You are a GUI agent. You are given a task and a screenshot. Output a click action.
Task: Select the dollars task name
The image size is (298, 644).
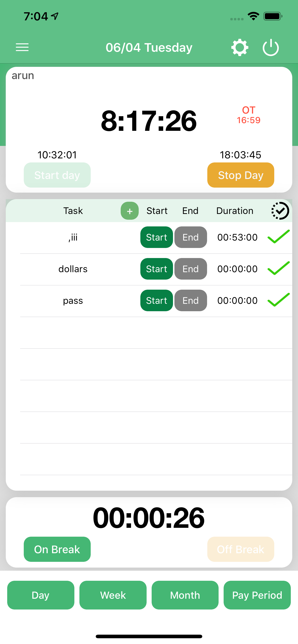[x=73, y=269]
